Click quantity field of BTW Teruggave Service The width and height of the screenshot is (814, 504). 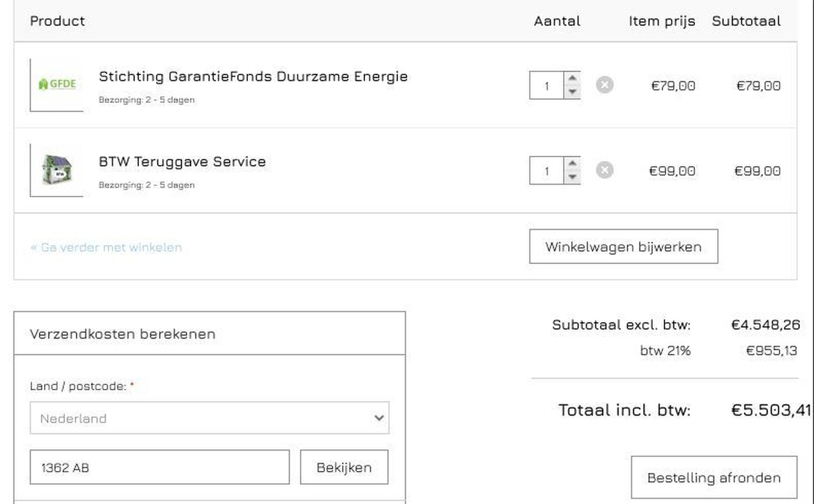point(546,171)
